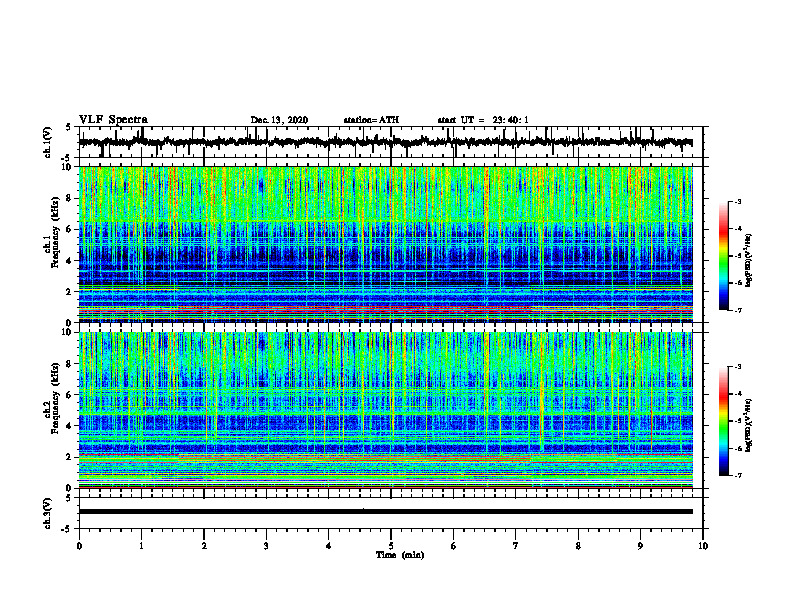The height and width of the screenshot is (612, 792).
Task: Click the '10' kHz tick on ch.1 frequency axis
Action: 68,167
